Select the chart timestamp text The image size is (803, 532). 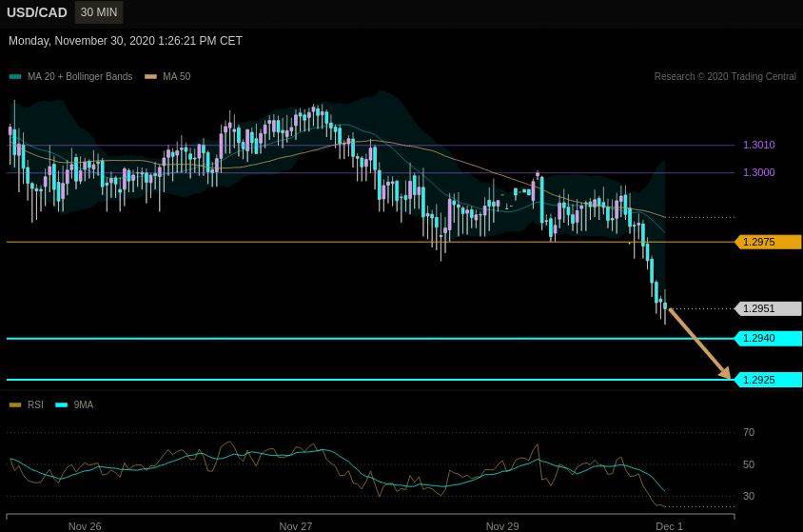[x=126, y=41]
